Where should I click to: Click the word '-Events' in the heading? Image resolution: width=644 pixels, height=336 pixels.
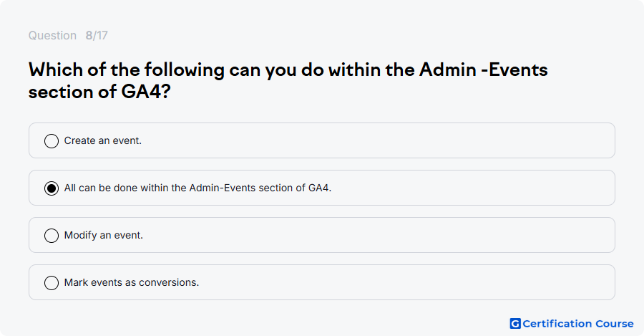pos(514,69)
